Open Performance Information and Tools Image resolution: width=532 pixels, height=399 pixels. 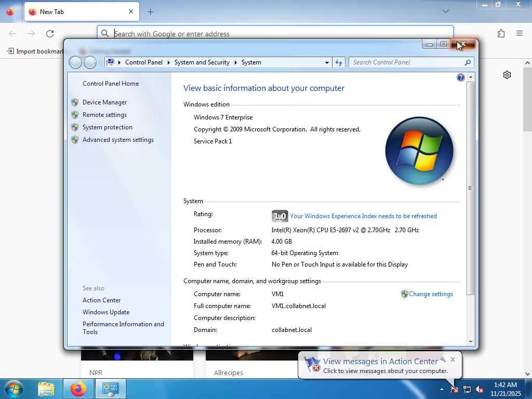(123, 328)
